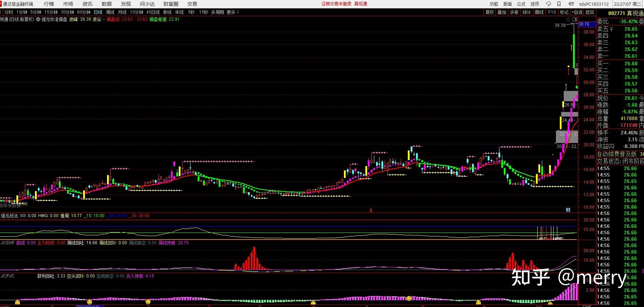Click the red $ marker below the candles
644x307 pixels.
[371, 210]
